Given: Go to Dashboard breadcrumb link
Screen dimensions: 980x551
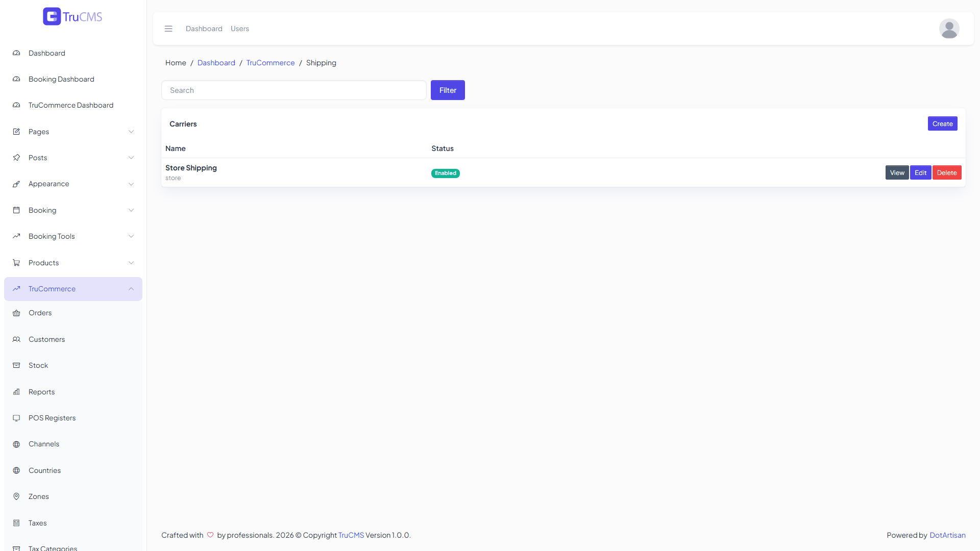Looking at the screenshot, I should pyautogui.click(x=216, y=63).
